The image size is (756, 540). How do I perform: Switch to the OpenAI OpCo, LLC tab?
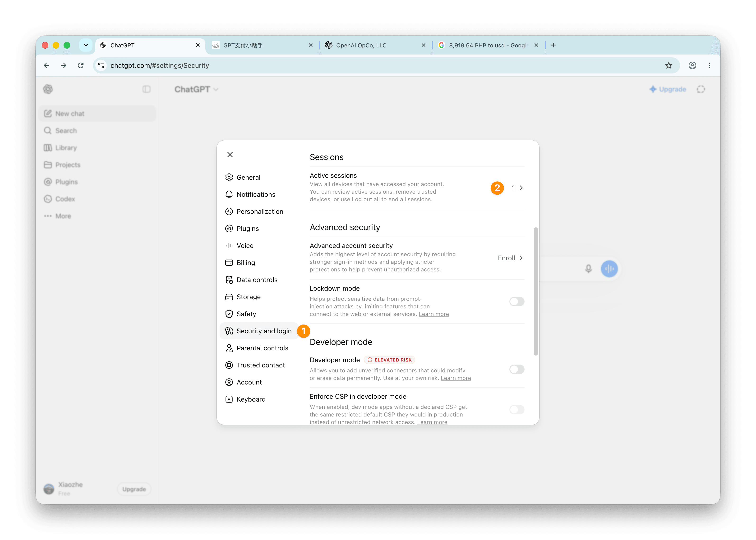(x=375, y=46)
